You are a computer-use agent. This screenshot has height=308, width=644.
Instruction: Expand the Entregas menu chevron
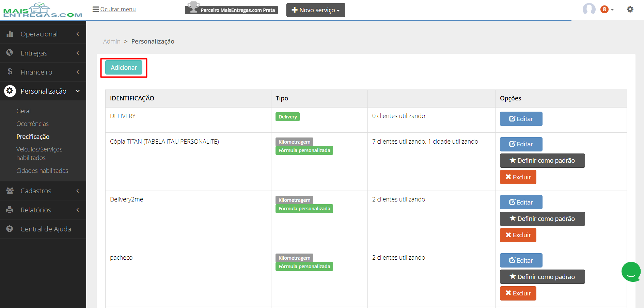coord(78,53)
